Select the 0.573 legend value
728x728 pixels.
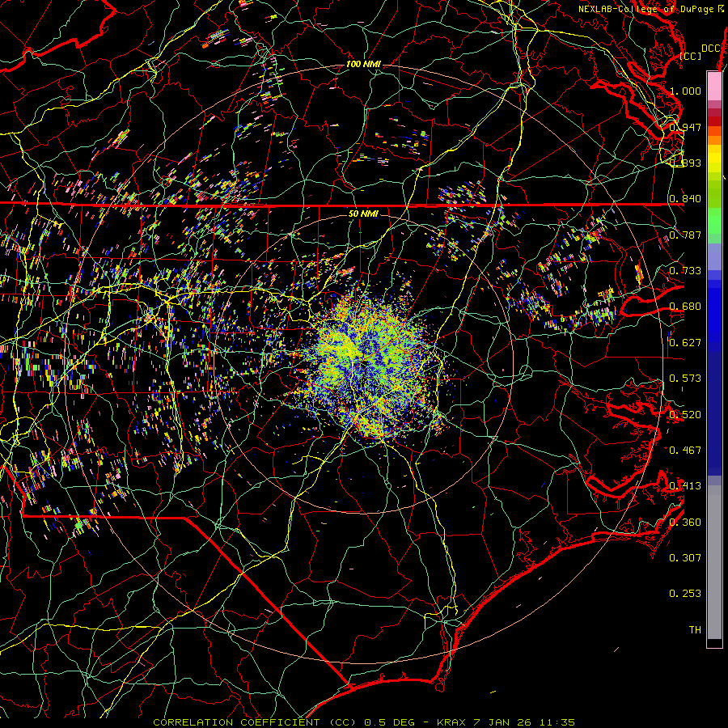coord(685,379)
